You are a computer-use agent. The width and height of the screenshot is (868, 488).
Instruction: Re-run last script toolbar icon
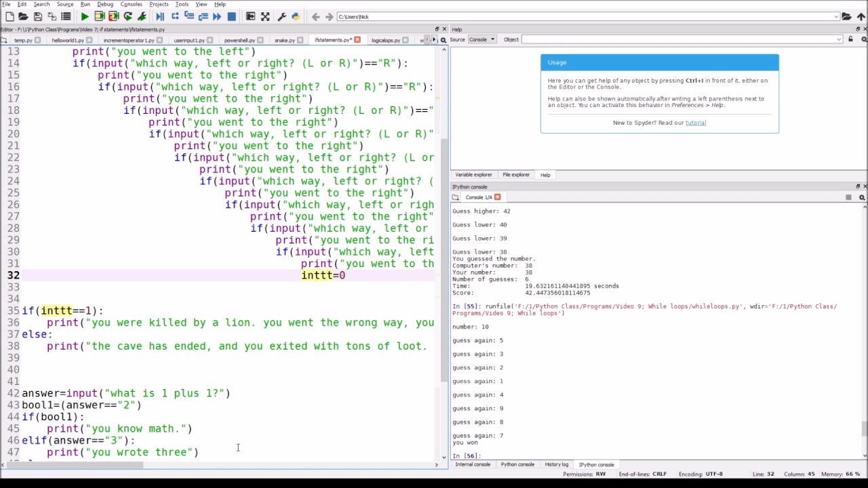[x=127, y=16]
